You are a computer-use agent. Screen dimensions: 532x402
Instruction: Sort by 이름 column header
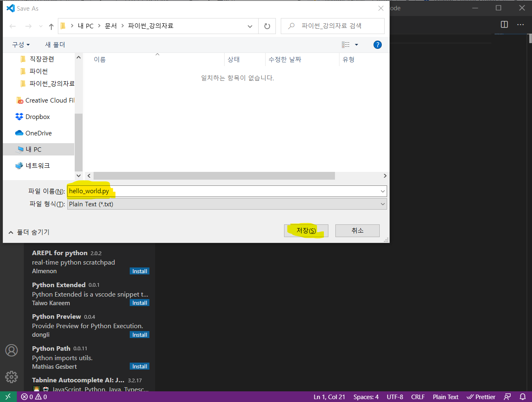pos(100,59)
